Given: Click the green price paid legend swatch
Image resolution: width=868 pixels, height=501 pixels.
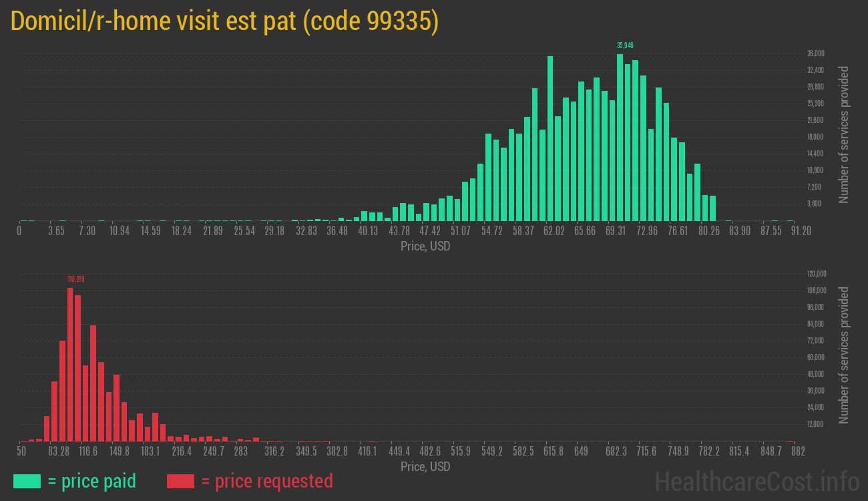Looking at the screenshot, I should (x=27, y=481).
